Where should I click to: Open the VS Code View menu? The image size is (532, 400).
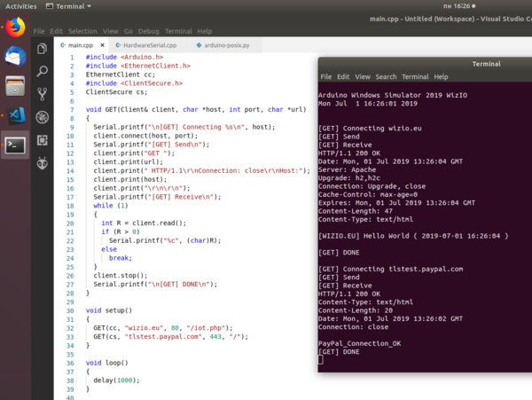110,31
